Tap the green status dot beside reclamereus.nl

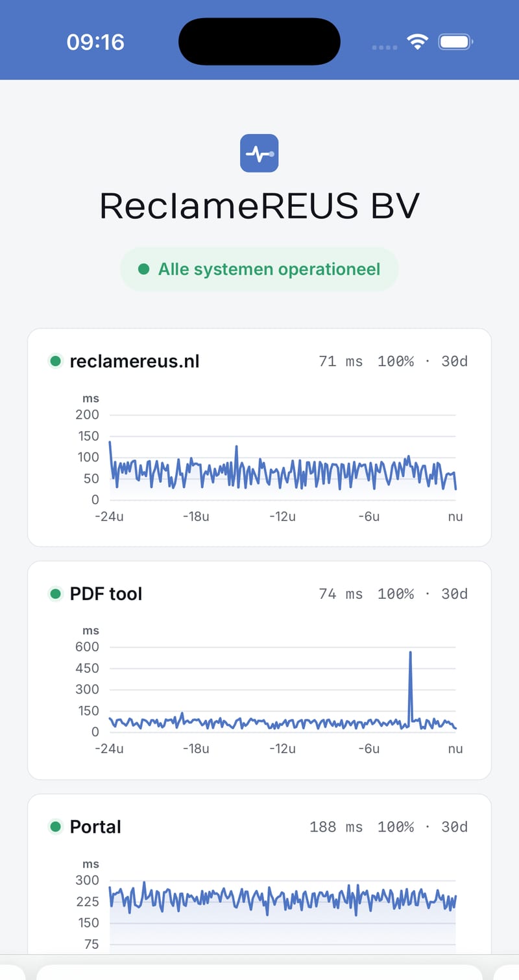click(55, 361)
